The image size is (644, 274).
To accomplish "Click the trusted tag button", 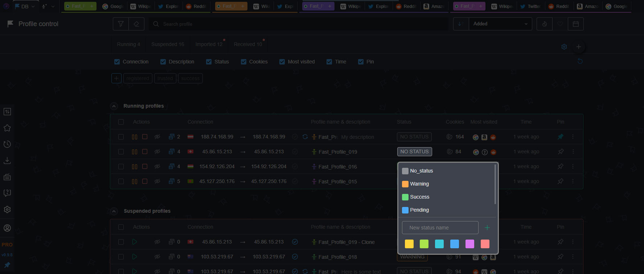I will 165,78.
